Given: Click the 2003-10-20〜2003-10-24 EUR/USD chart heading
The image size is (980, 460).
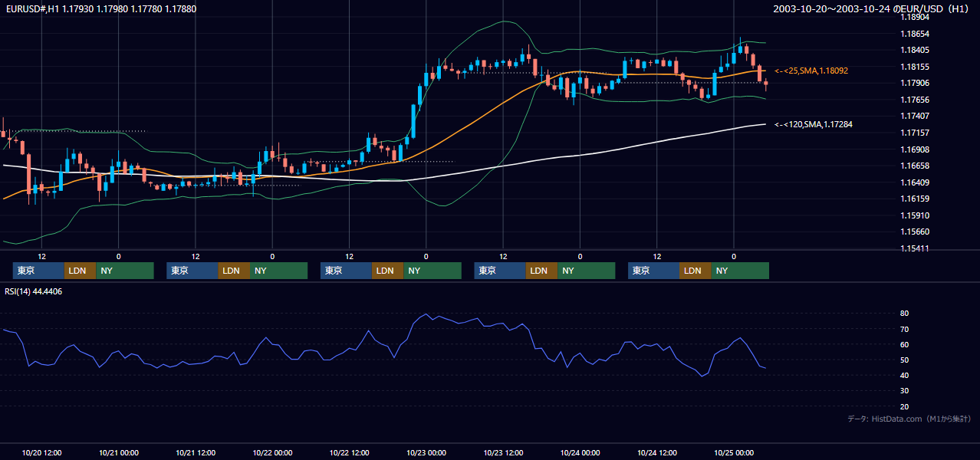Looking at the screenshot, I should pyautogui.click(x=872, y=8).
